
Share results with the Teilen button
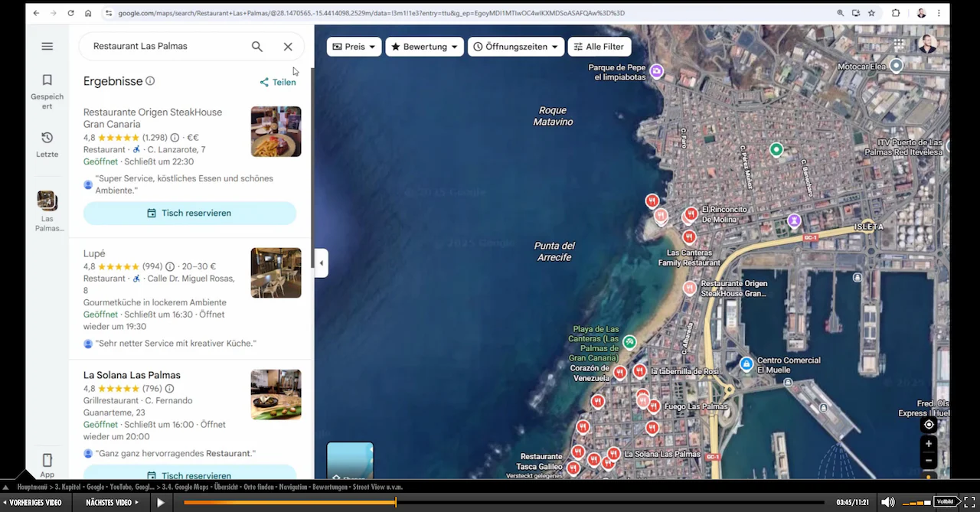[277, 82]
